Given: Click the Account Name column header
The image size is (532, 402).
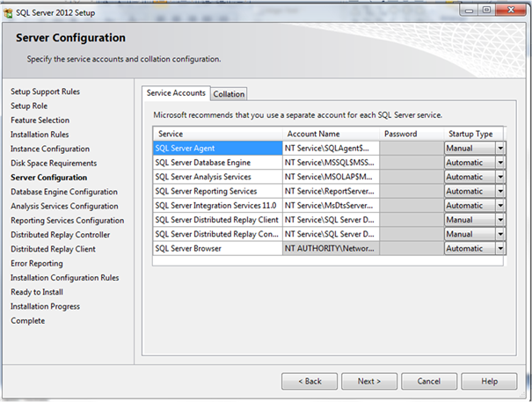Looking at the screenshot, I should pos(331,134).
